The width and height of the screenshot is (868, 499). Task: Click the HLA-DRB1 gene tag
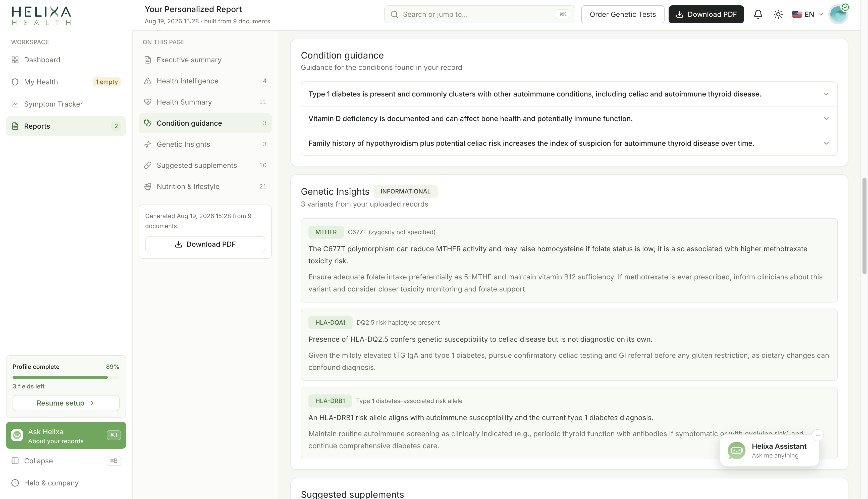tap(330, 401)
